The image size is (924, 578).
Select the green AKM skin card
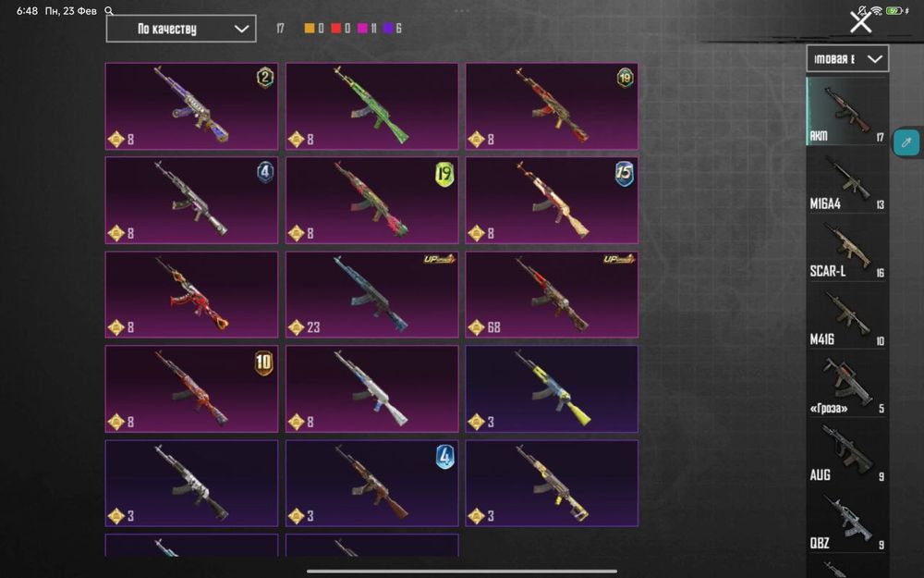(371, 106)
